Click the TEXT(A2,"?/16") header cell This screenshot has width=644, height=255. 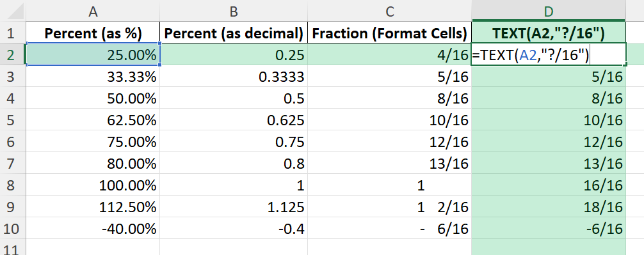pos(549,33)
